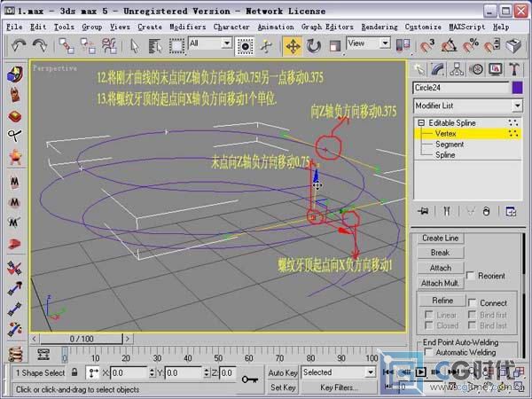The width and height of the screenshot is (532, 399).
Task: Toggle absolute/offset transform type-in mode
Action: tap(92, 373)
